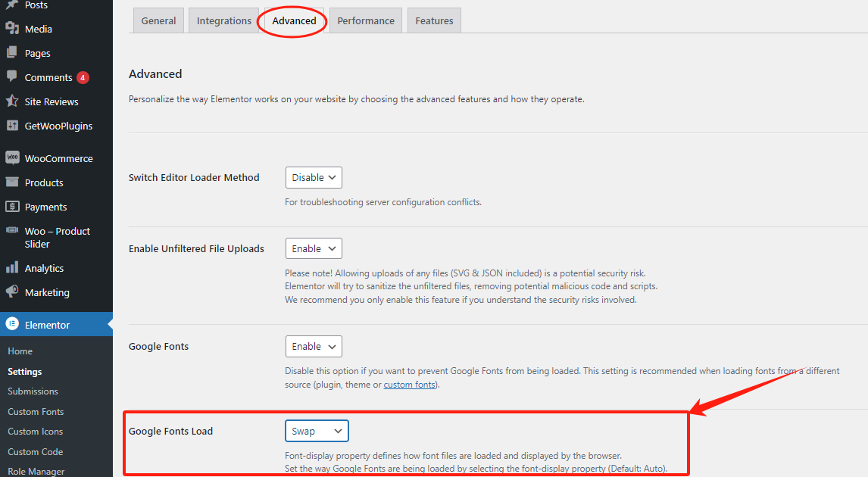
Task: Open the Google Fonts enable dropdown
Action: 314,346
